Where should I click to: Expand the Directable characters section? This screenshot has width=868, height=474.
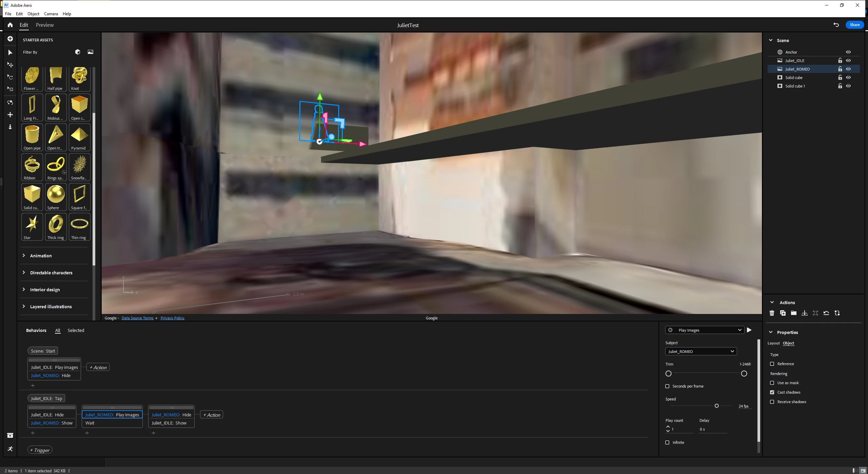click(51, 273)
